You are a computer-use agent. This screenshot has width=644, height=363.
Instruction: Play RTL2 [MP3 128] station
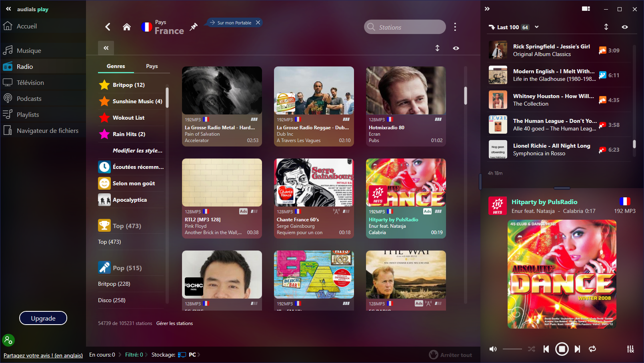pyautogui.click(x=222, y=199)
